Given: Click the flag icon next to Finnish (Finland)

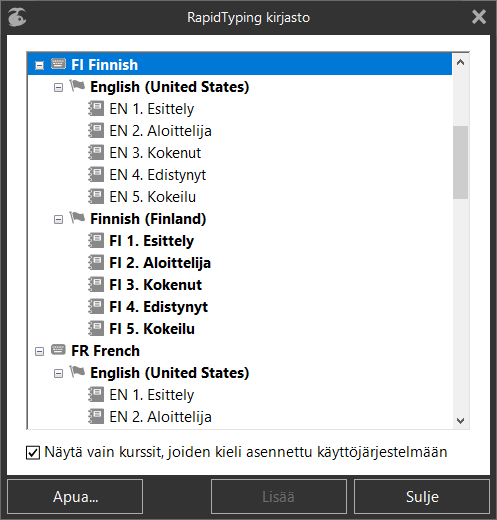Looking at the screenshot, I should tap(77, 218).
